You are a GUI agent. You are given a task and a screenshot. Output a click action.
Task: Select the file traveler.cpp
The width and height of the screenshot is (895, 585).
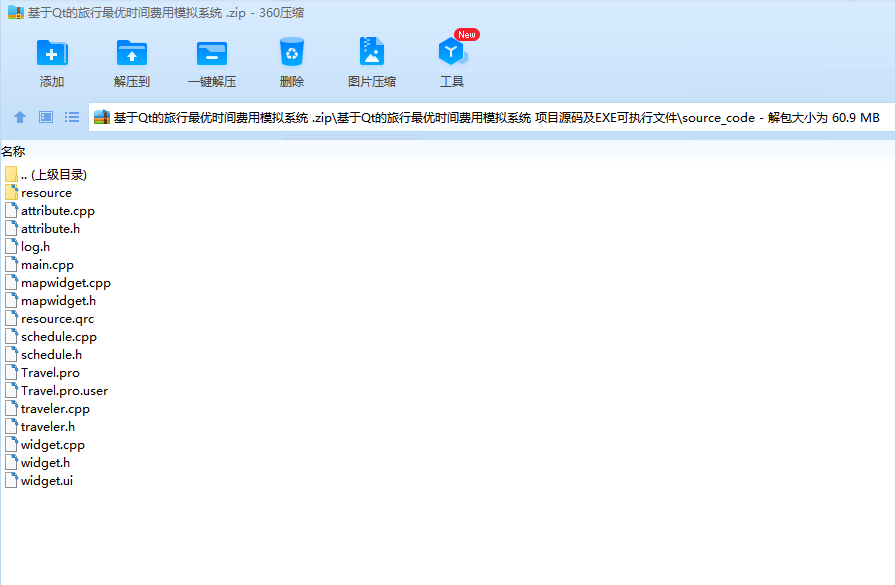pyautogui.click(x=47, y=409)
